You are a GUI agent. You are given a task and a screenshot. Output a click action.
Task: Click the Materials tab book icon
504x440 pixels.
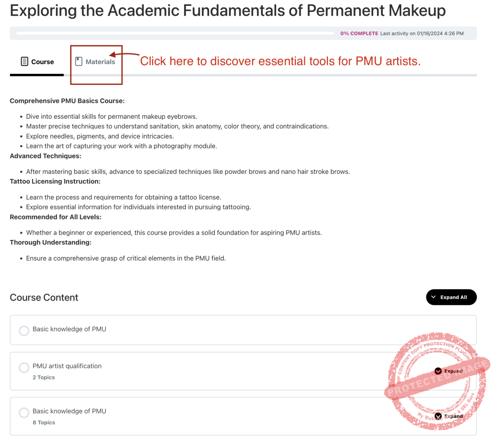click(78, 62)
